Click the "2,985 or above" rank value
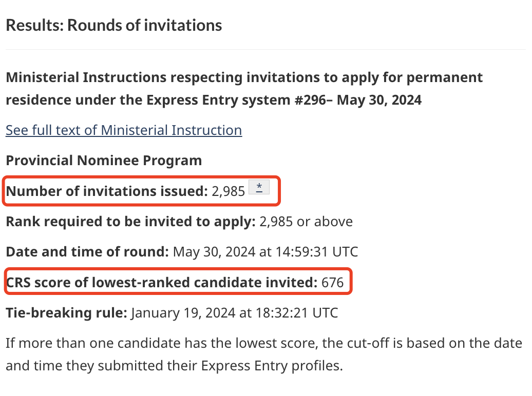Viewport: 532px width, 396px height. pos(306,222)
